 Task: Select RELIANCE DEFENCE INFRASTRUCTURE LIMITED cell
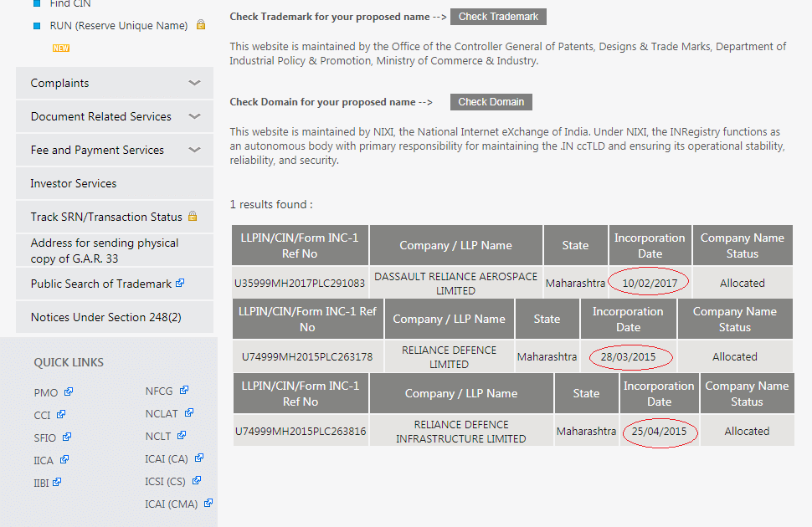point(461,432)
